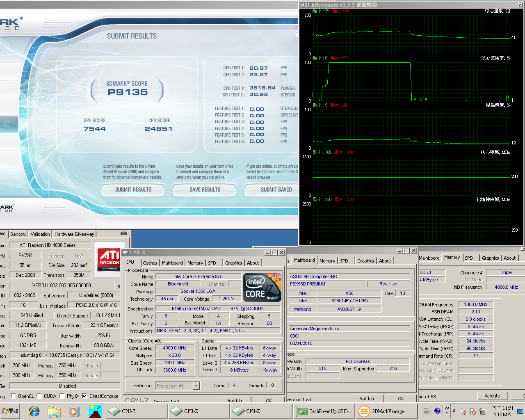Open Validation tab in GPU-Z
This screenshot has height=420, width=525.
click(x=40, y=234)
